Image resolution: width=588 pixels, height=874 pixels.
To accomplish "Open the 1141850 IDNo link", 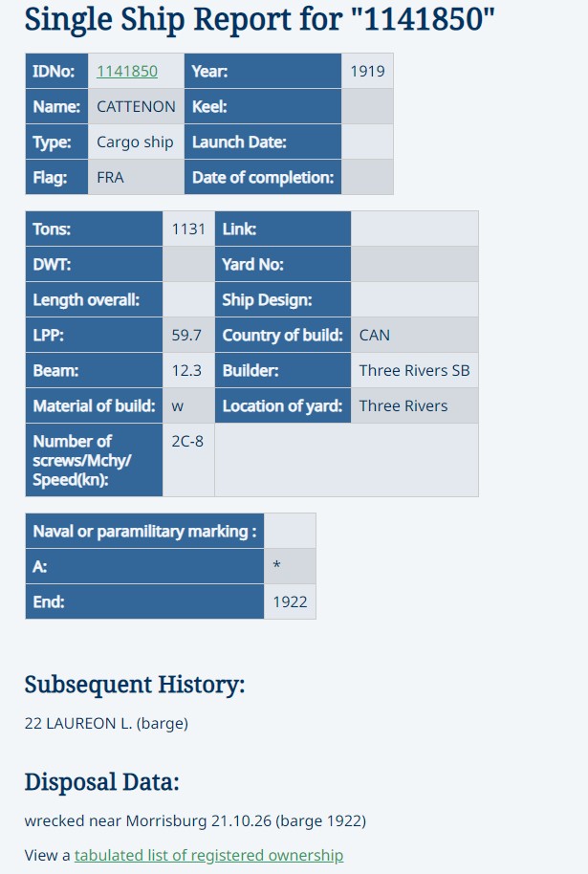I will [x=127, y=72].
